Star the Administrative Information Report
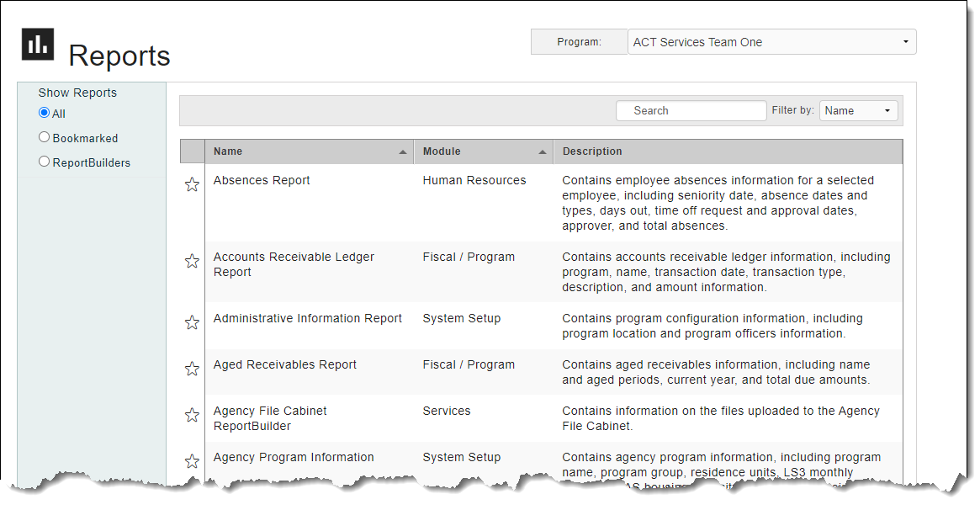The image size is (980, 510). click(192, 322)
